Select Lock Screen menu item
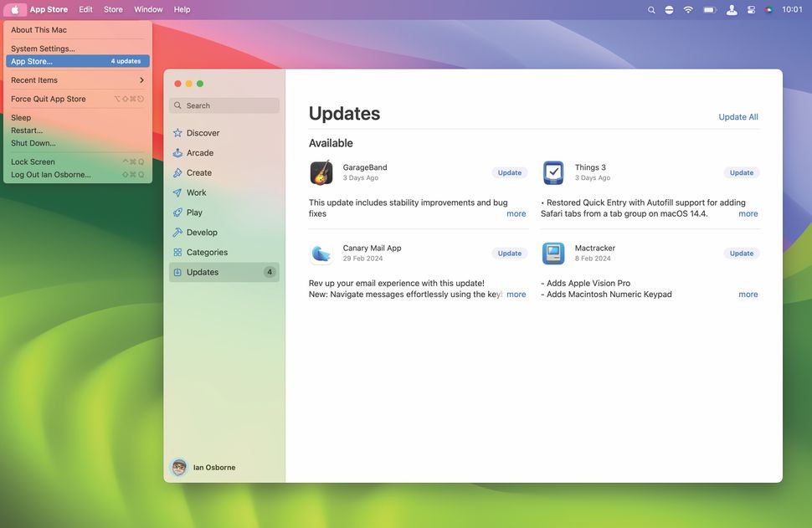 (78, 162)
